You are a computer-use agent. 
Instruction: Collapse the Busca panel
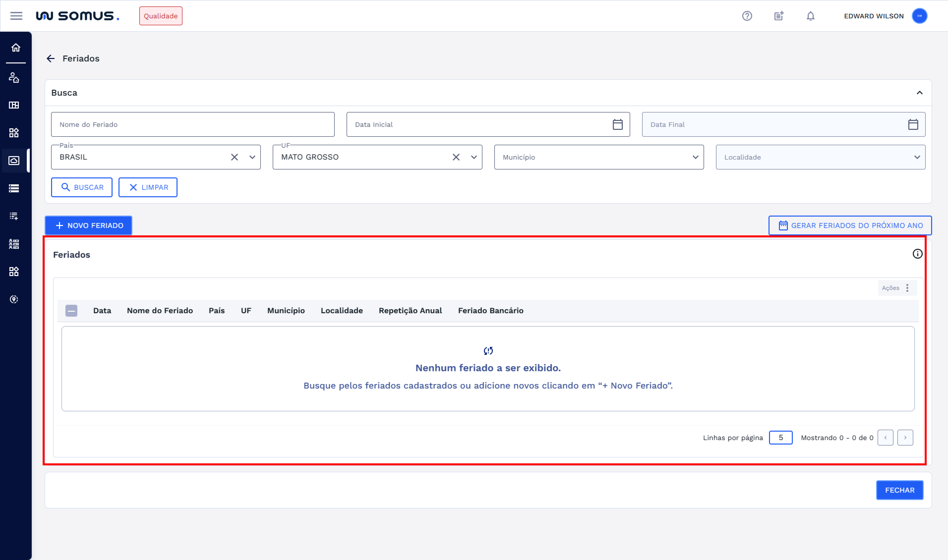[x=919, y=93]
